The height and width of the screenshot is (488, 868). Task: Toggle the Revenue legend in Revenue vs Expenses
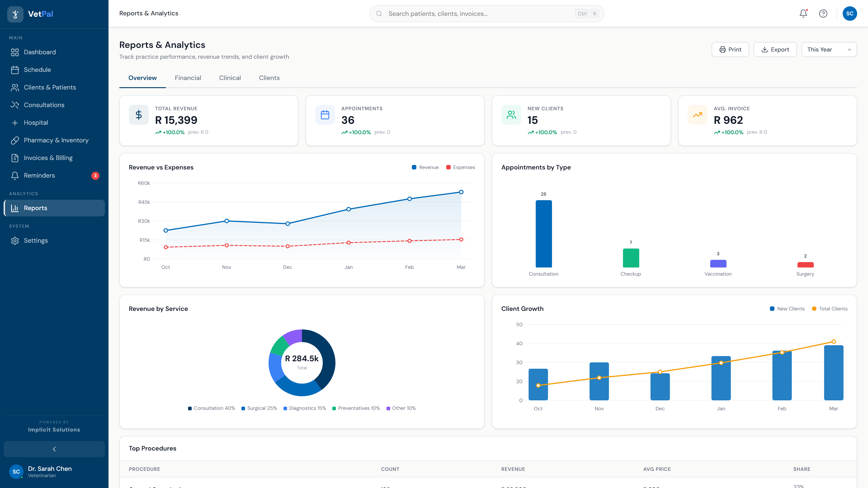425,167
